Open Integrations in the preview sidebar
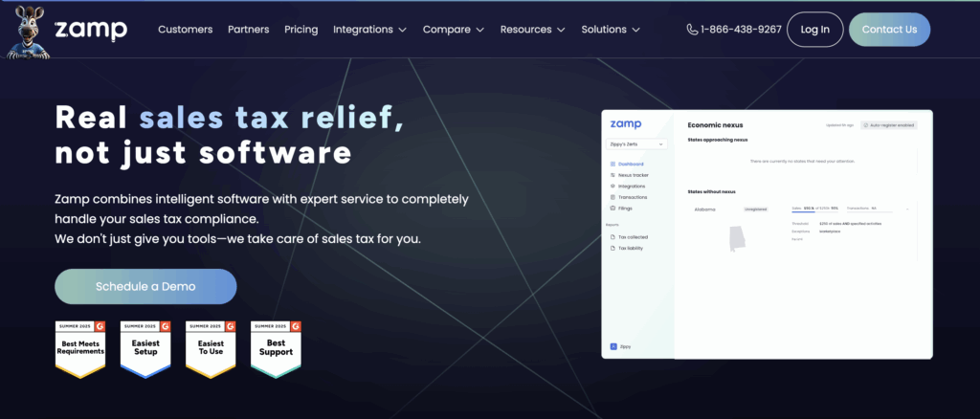 coord(632,187)
